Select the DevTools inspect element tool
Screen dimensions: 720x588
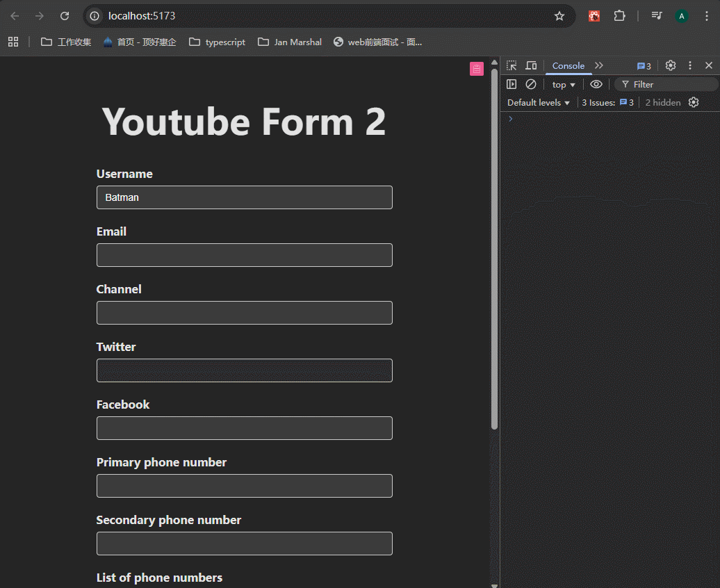[x=512, y=65]
